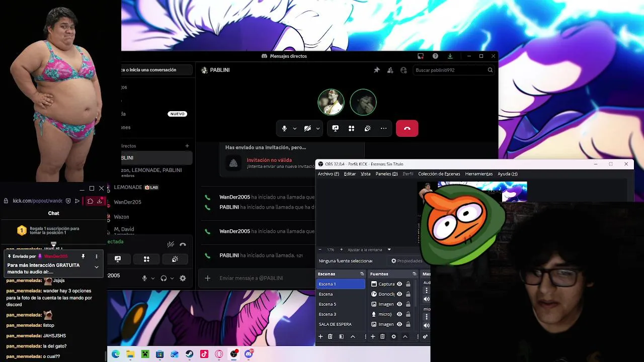Focus the Enviar mensaje a @PABLINI field
644x362 pixels.
[266, 278]
